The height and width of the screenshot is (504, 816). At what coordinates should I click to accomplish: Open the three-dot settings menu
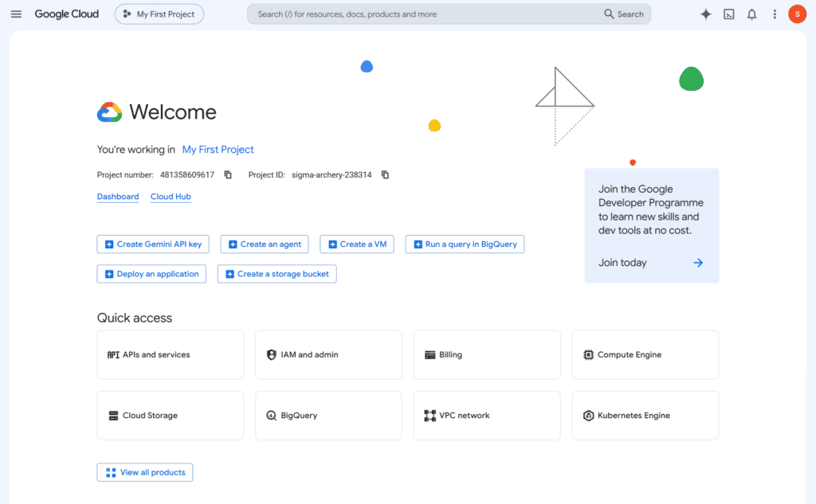point(775,14)
